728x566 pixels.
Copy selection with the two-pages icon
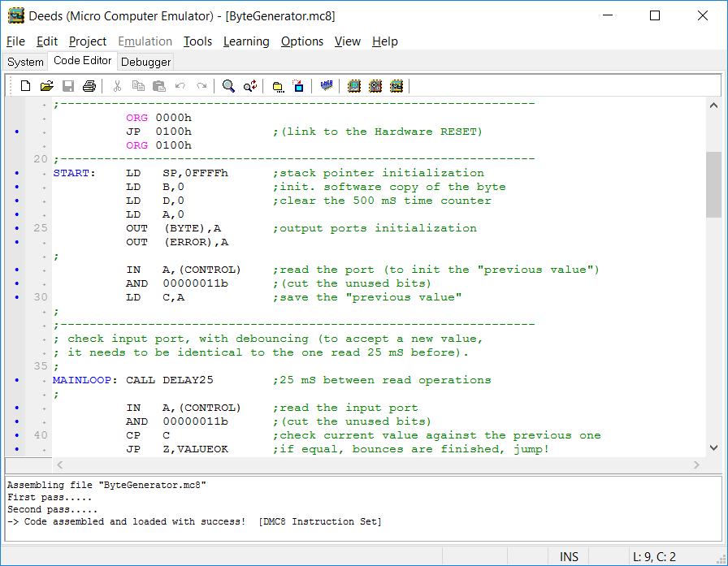tap(138, 86)
